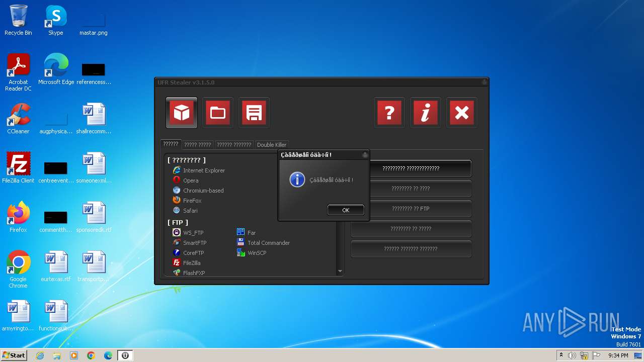The width and height of the screenshot is (644, 362).
Task: Open the Action Center flag tray icon
Action: (596, 355)
